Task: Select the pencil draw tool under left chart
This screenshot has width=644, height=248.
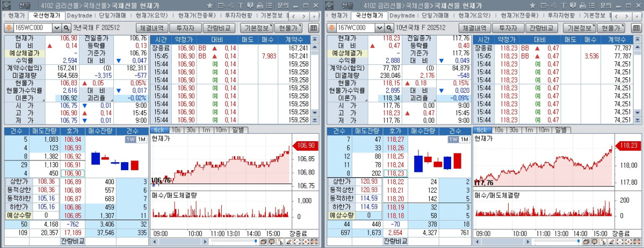Action: pyautogui.click(x=289, y=242)
